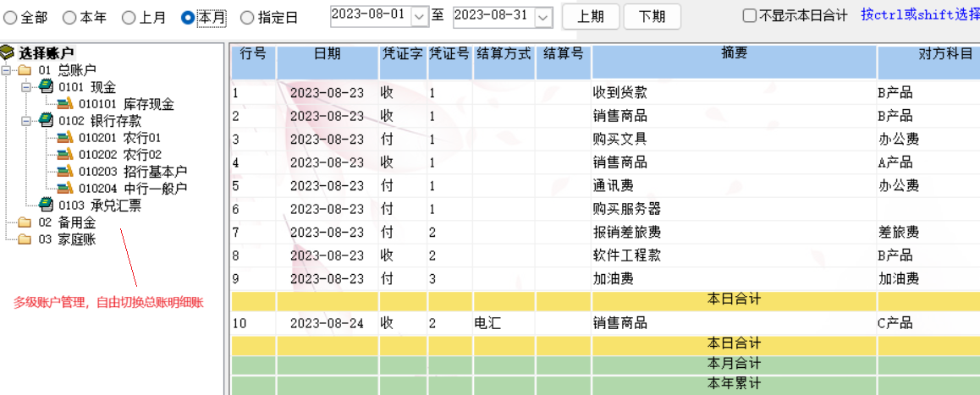Select the 上月 radio option
980x395 pixels.
click(x=129, y=17)
